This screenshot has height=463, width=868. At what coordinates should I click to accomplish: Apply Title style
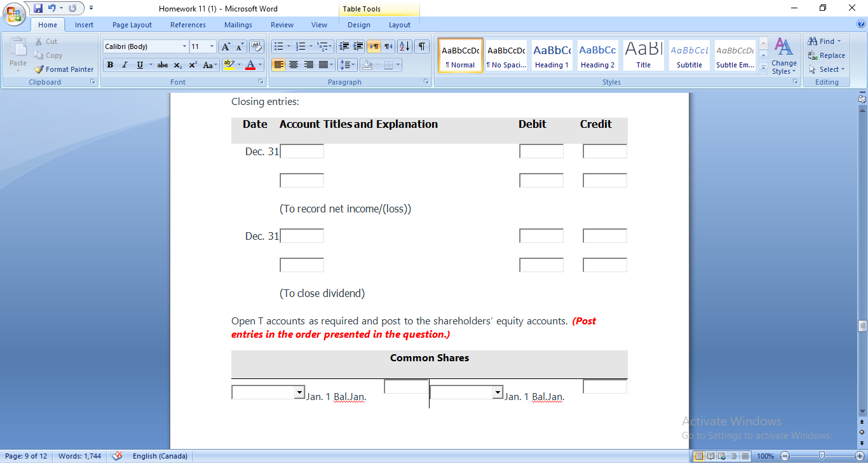[643, 55]
